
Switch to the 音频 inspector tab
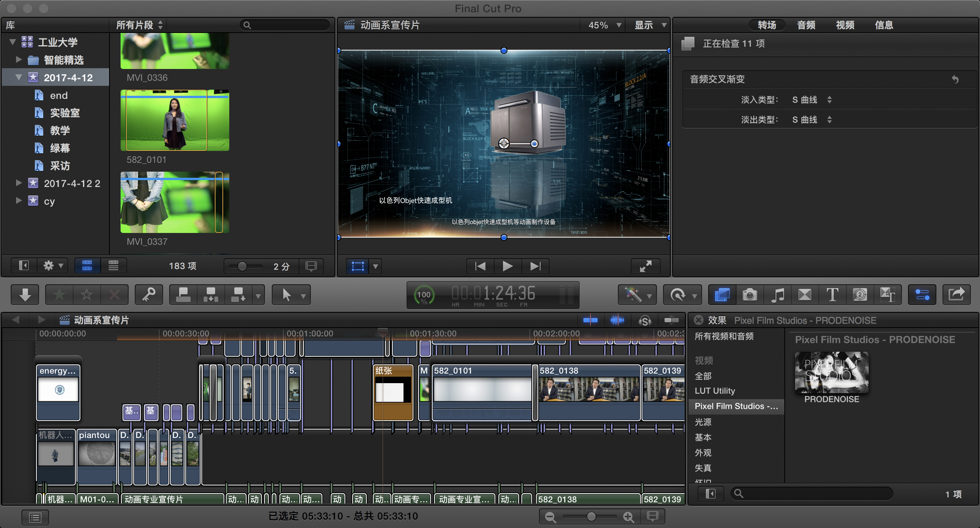(806, 25)
